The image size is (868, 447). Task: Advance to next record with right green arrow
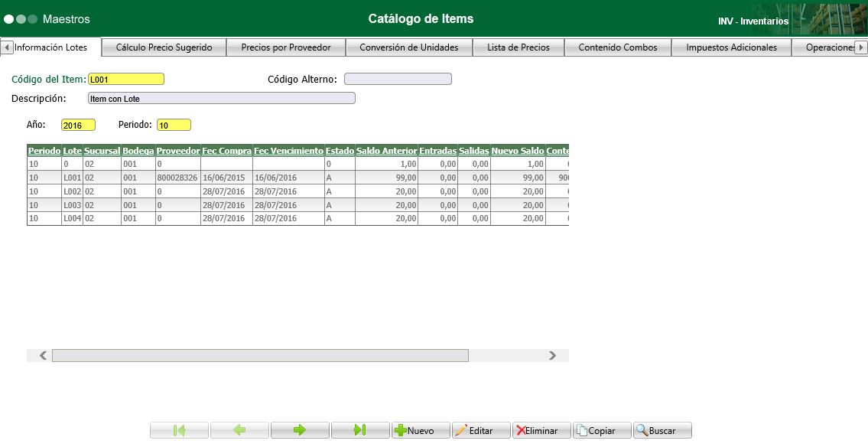click(300, 429)
